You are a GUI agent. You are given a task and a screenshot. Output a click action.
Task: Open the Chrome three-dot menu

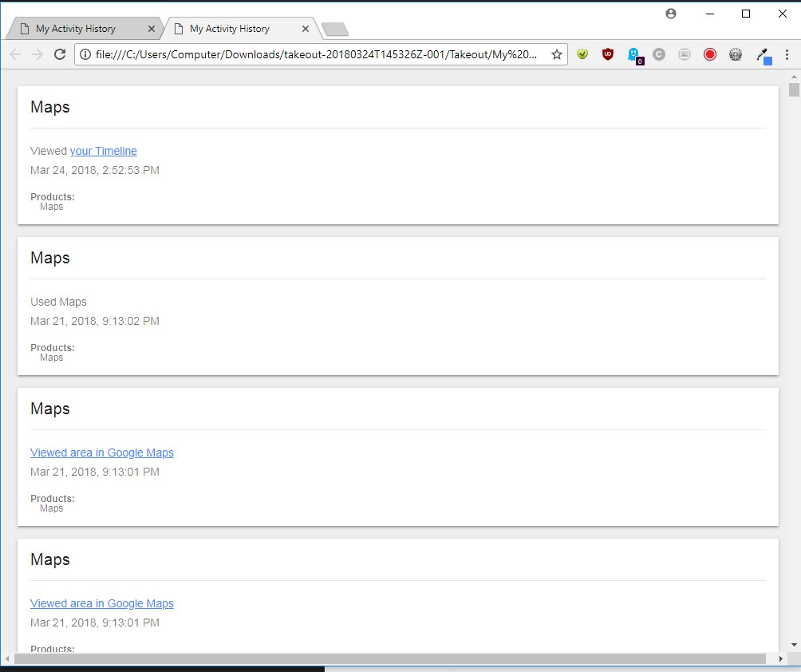787,54
